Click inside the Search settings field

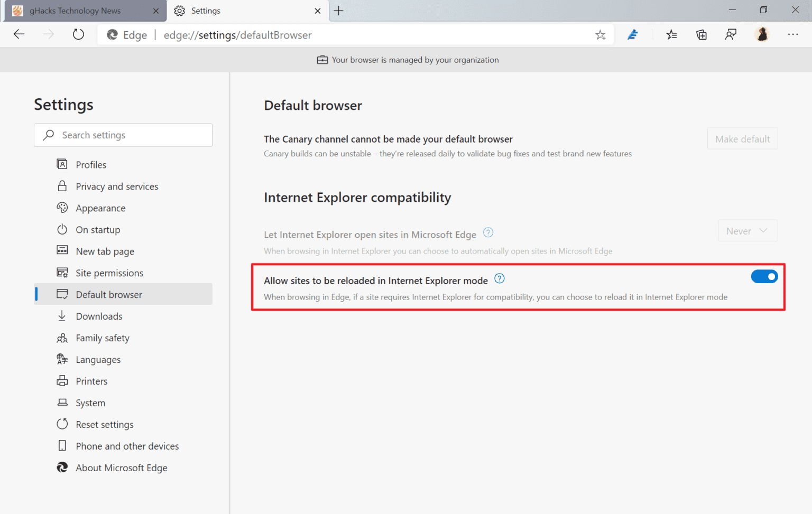(123, 135)
